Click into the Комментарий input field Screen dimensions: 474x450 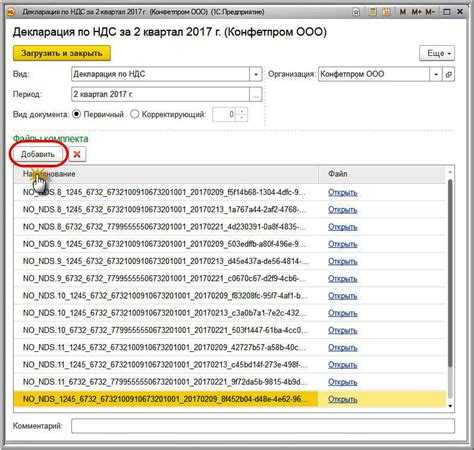click(263, 426)
